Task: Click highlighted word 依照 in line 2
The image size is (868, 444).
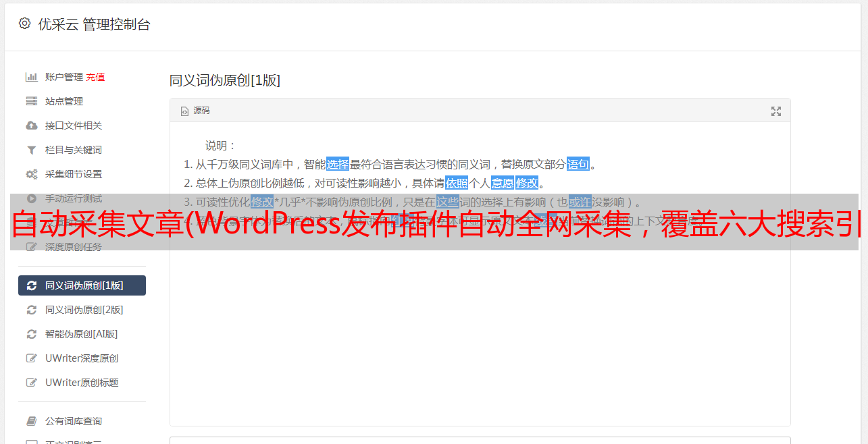Action: (457, 183)
